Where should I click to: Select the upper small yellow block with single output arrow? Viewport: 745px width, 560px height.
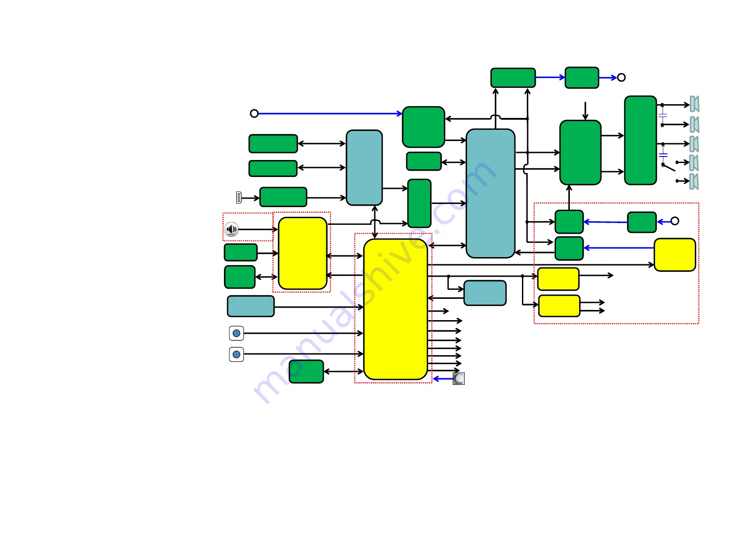(x=558, y=279)
